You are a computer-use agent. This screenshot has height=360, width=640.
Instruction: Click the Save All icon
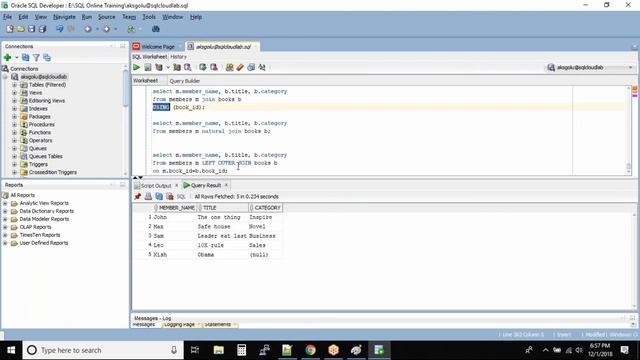tap(42, 29)
